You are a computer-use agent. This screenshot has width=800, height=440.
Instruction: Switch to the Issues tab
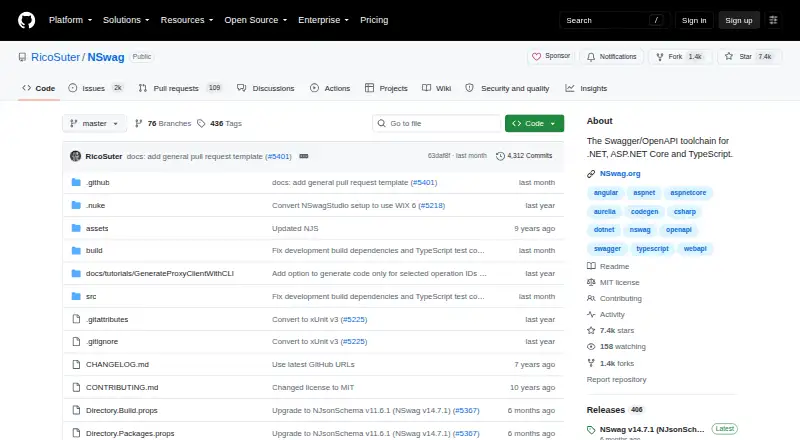(96, 88)
